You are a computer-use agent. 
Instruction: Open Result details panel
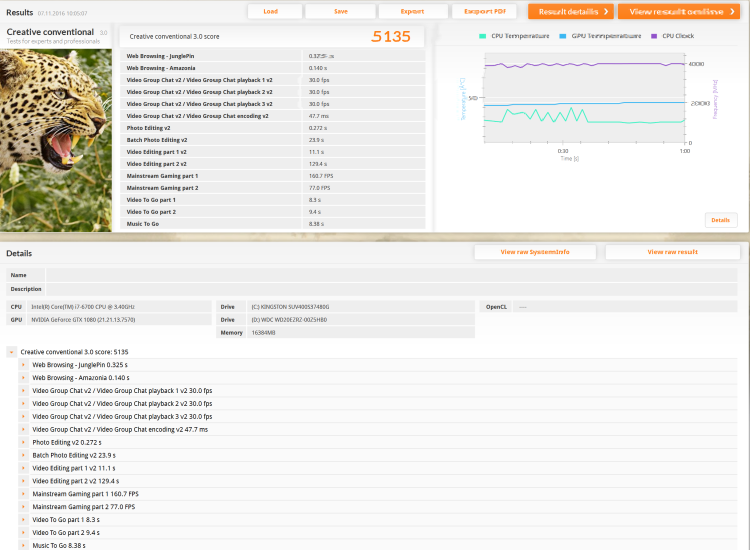point(571,11)
